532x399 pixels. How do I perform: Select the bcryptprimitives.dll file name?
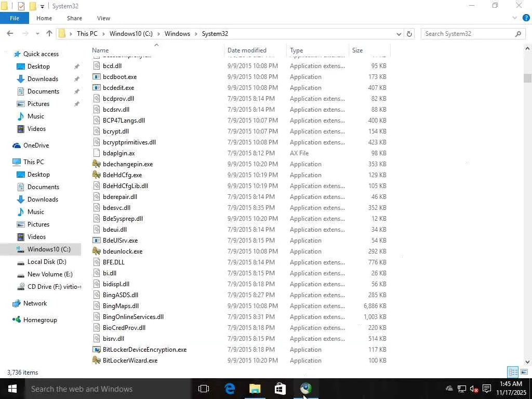click(x=129, y=142)
